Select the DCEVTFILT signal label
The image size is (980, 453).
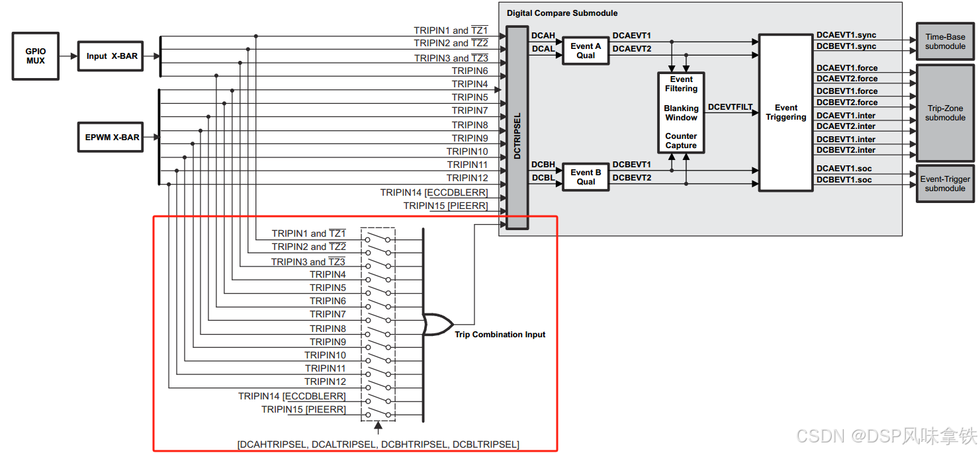click(x=731, y=106)
